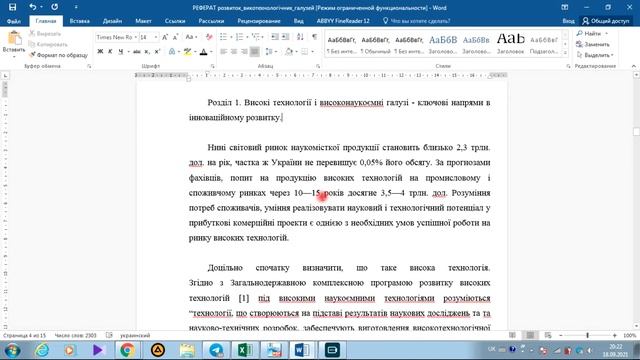
Task: Increase paragraph indent
Action: 285,37
